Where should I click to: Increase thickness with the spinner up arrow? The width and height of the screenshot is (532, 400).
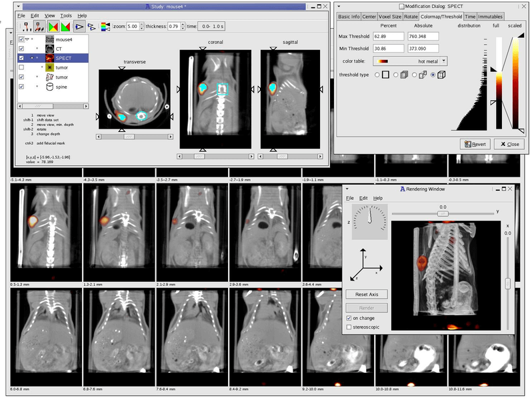click(183, 24)
